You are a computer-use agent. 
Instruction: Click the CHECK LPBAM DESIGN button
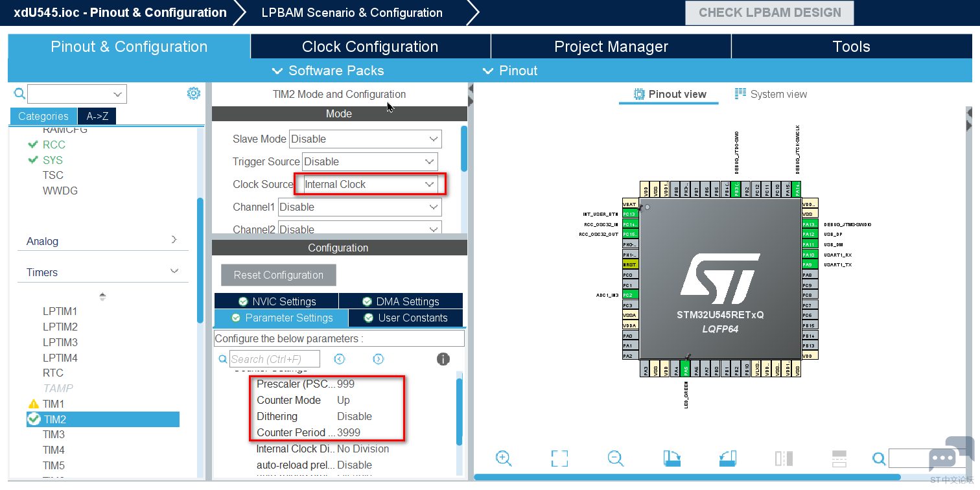click(x=770, y=12)
